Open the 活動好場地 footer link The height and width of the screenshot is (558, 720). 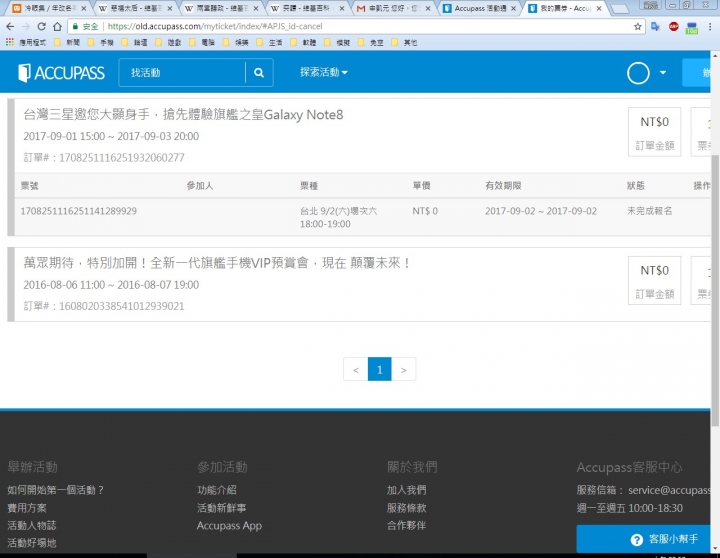pyautogui.click(x=31, y=543)
